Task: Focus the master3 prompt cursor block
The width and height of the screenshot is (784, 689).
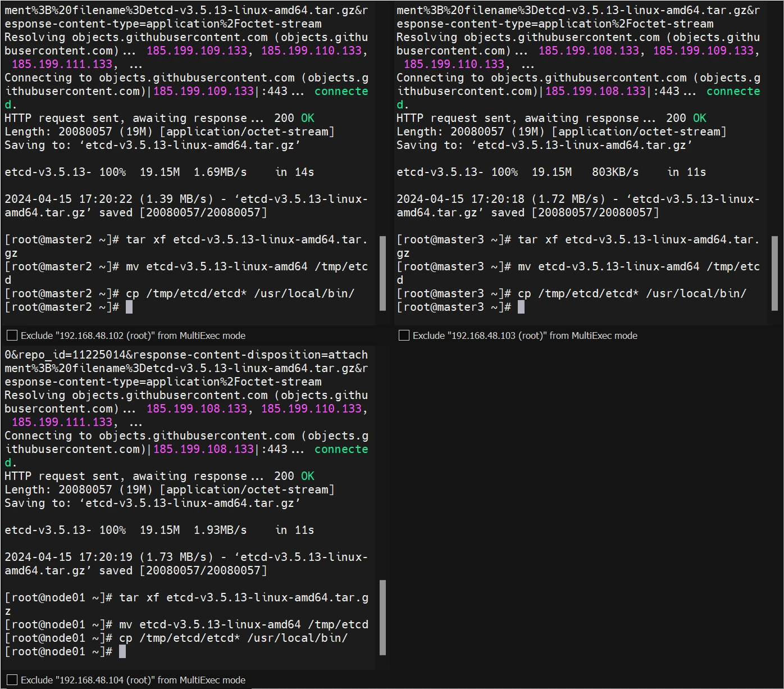Action: [521, 307]
